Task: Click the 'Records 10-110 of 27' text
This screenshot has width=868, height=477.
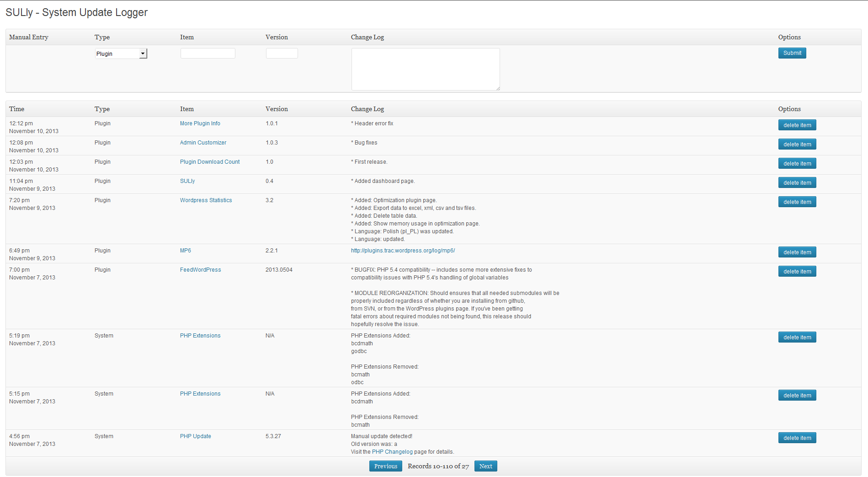Action: click(x=438, y=466)
